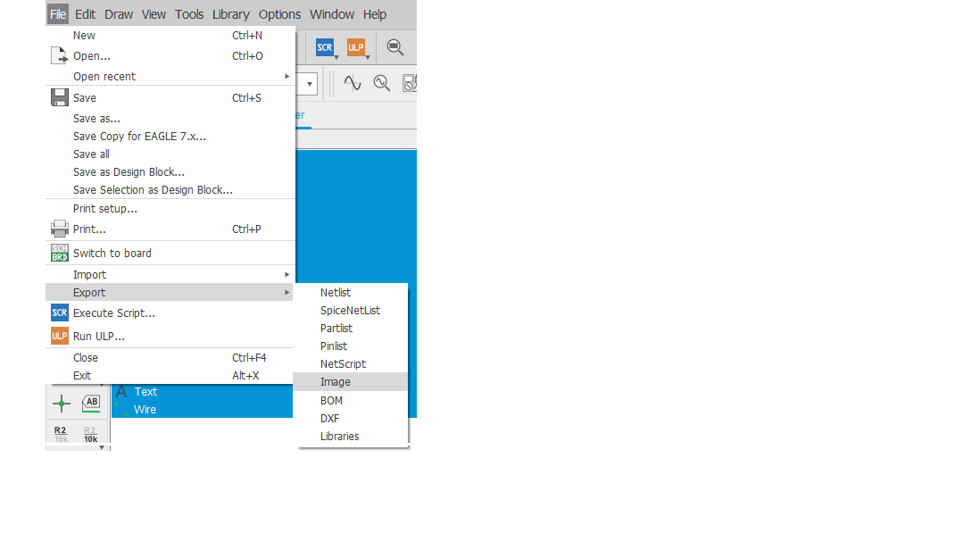Click the SCR script icon in toolbar

point(324,47)
